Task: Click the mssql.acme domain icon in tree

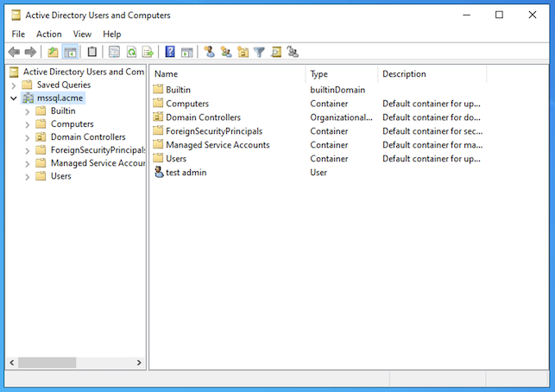Action: [x=28, y=98]
